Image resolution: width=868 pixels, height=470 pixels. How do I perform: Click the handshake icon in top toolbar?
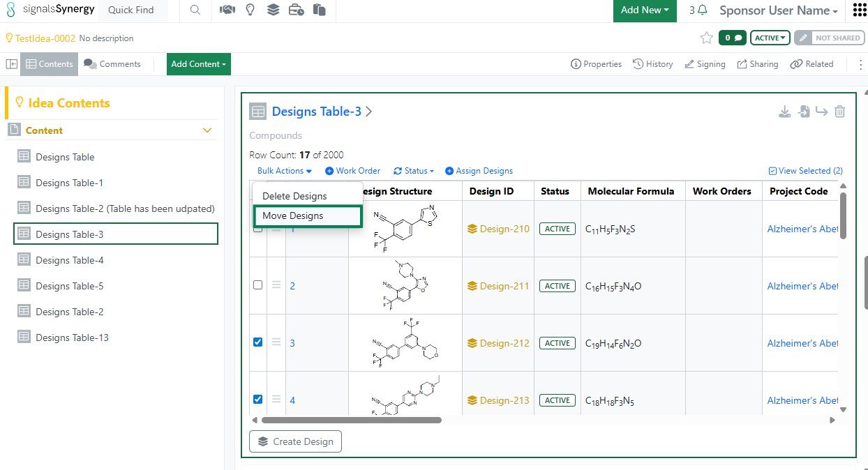click(x=227, y=10)
